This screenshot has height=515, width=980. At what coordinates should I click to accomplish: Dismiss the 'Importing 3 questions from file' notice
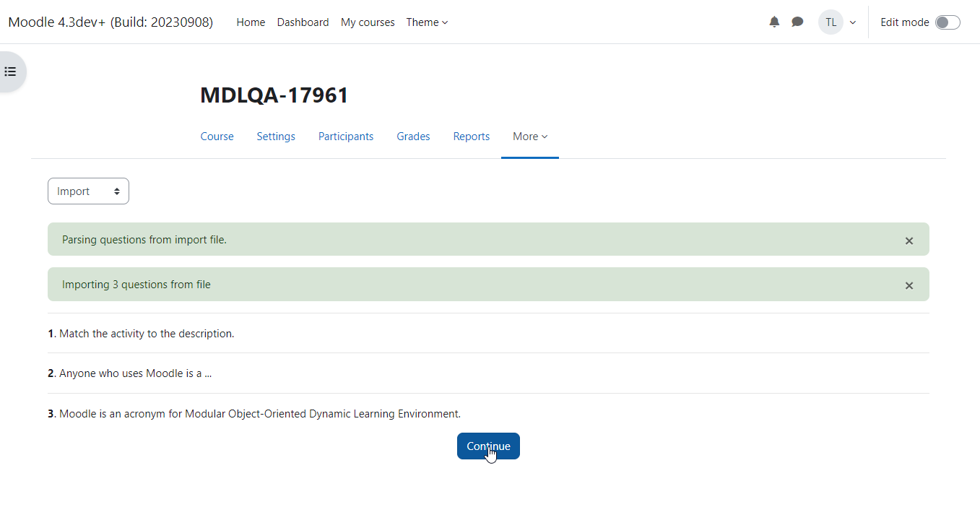point(909,285)
